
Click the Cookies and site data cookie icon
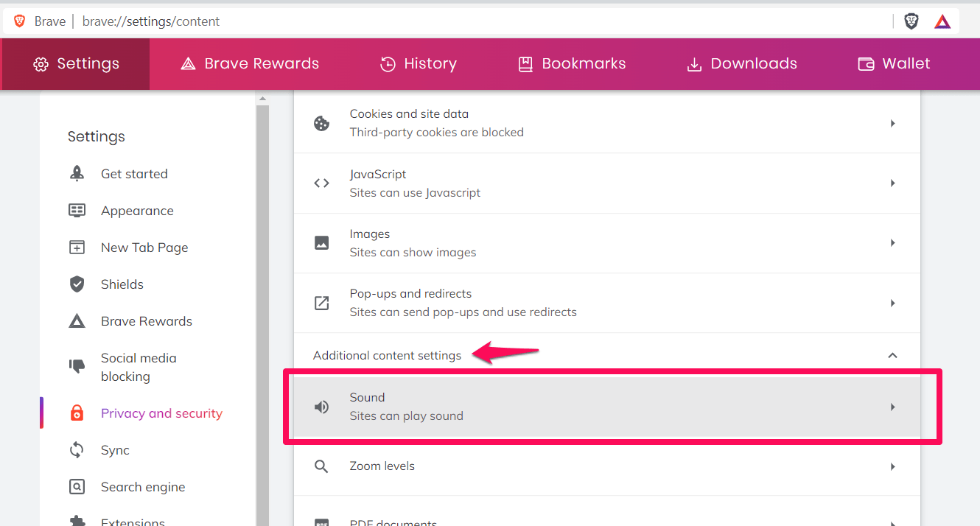pos(322,123)
